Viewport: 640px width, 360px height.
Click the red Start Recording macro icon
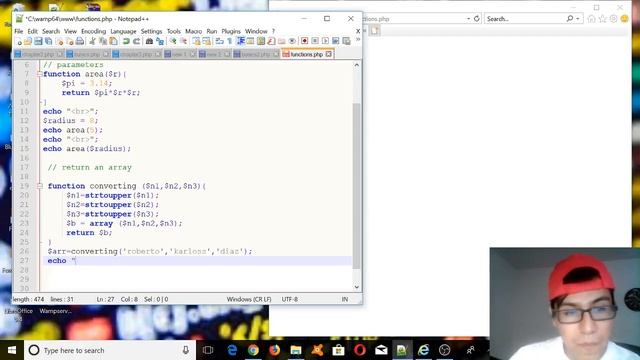[304, 41]
